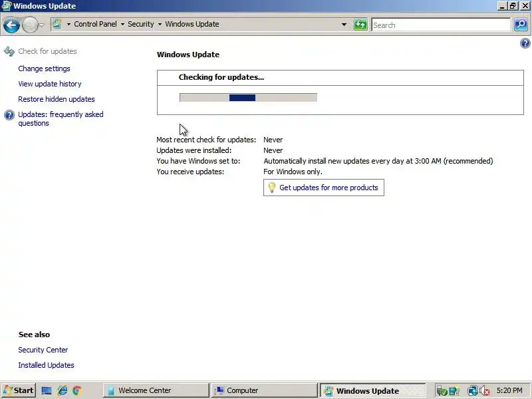The height and width of the screenshot is (399, 532).
Task: Click the Check for updates link
Action: pos(47,51)
